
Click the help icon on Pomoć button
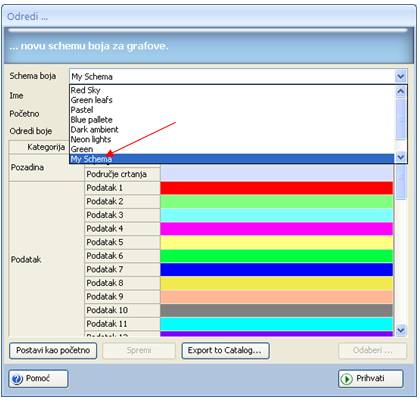pyautogui.click(x=17, y=379)
